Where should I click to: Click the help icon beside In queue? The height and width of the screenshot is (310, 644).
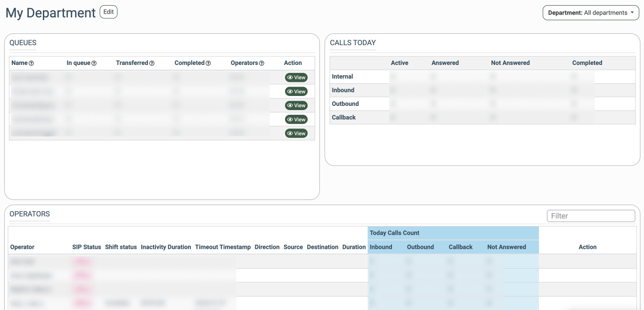94,64
